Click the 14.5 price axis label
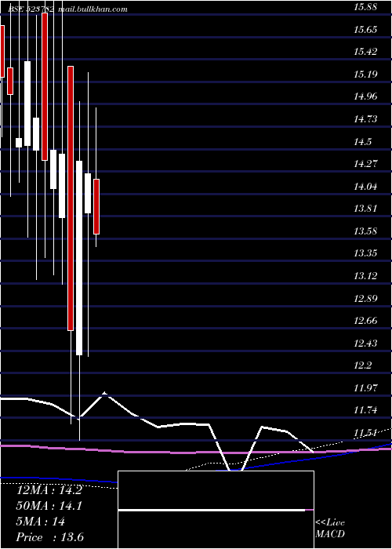Image resolution: width=392 pixels, height=549 pixels. pos(362,141)
